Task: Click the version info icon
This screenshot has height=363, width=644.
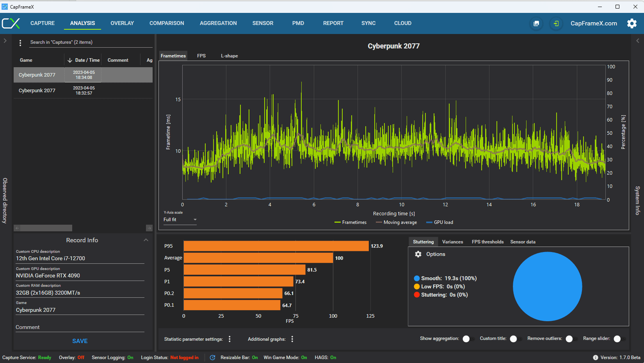Action: (x=596, y=358)
